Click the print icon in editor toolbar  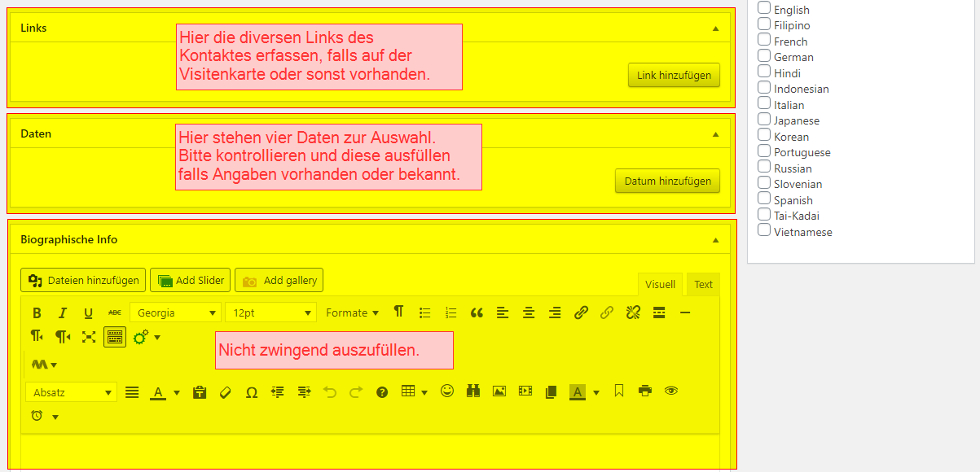(x=645, y=391)
